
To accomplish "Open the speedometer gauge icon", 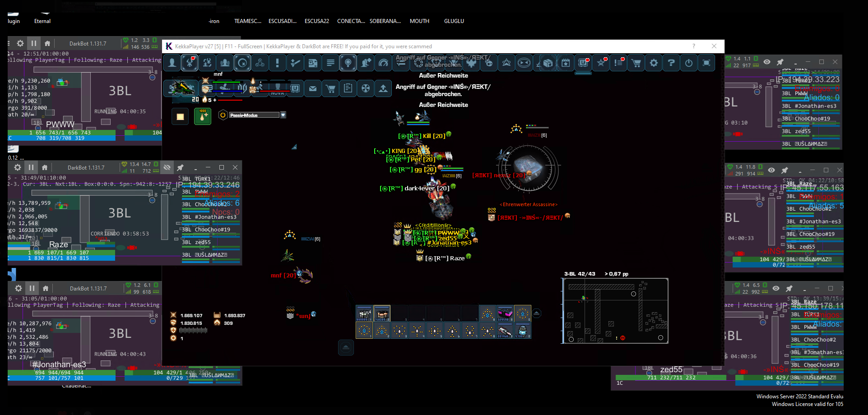I will tap(383, 63).
